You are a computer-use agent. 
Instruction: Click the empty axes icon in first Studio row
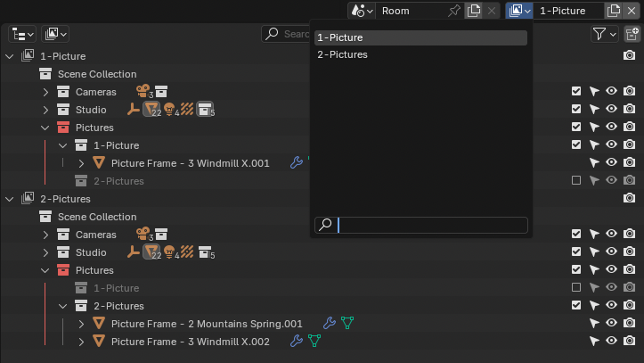(133, 110)
